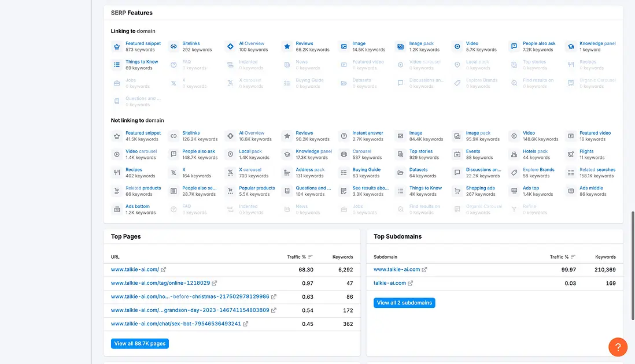Click Video carousel icon with 1.4K keywords
This screenshot has height=364, width=635.
click(117, 154)
